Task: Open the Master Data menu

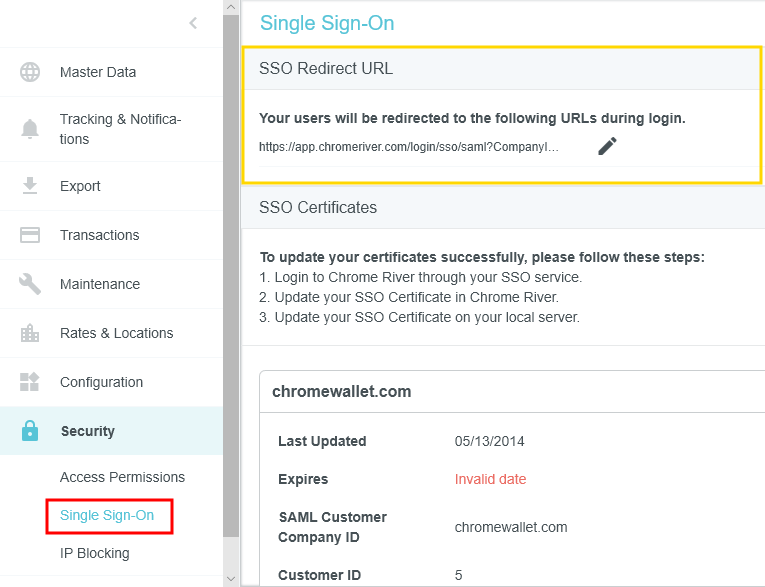Action: click(98, 72)
